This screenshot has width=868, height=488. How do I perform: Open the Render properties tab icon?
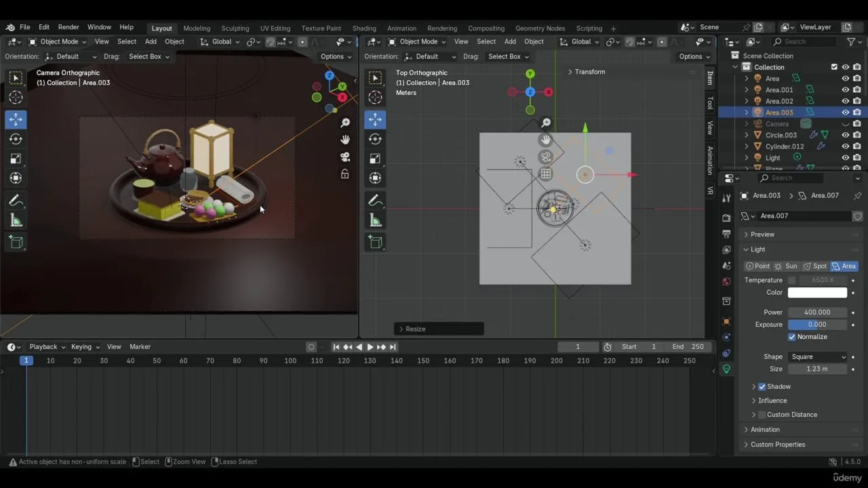[x=726, y=218]
